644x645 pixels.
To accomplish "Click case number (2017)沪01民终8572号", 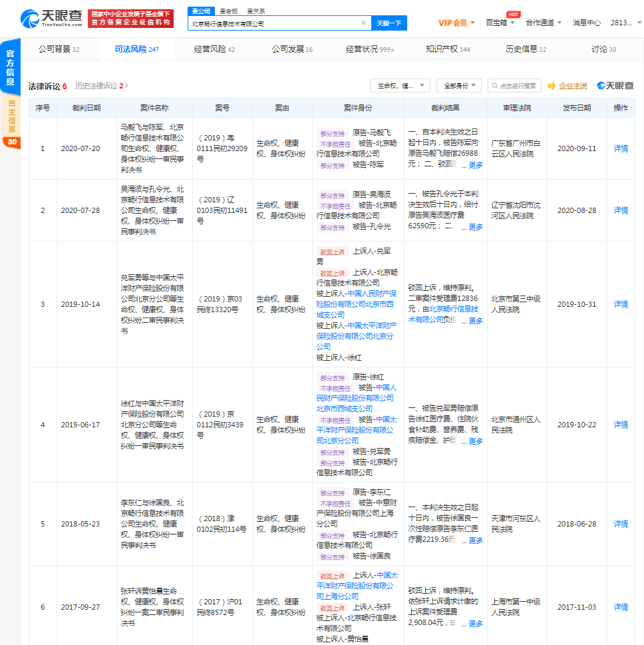I will click(x=220, y=607).
